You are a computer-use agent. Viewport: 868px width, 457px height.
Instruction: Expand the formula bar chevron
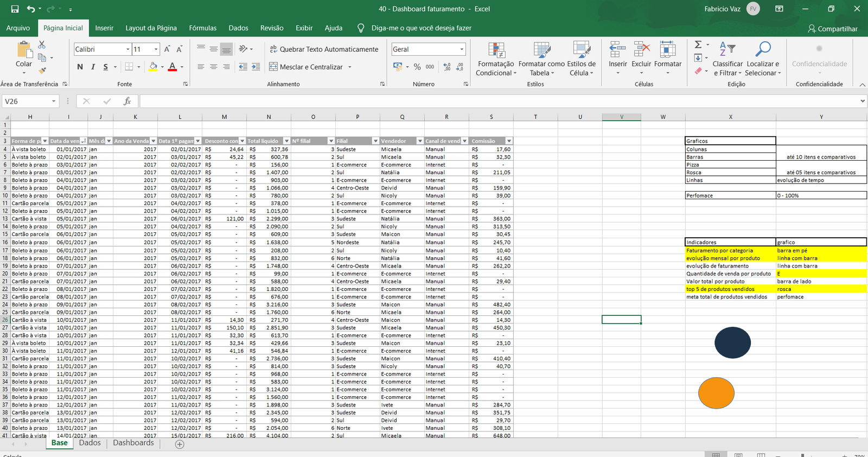coord(863,101)
